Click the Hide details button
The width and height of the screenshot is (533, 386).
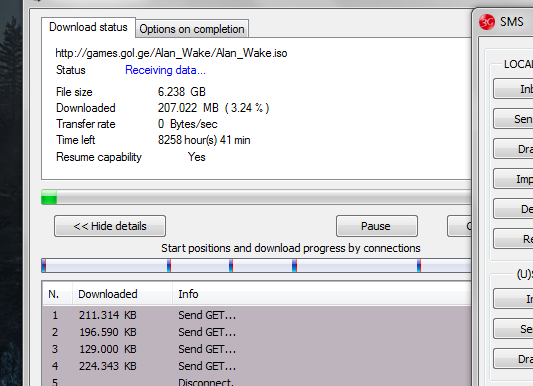point(110,226)
